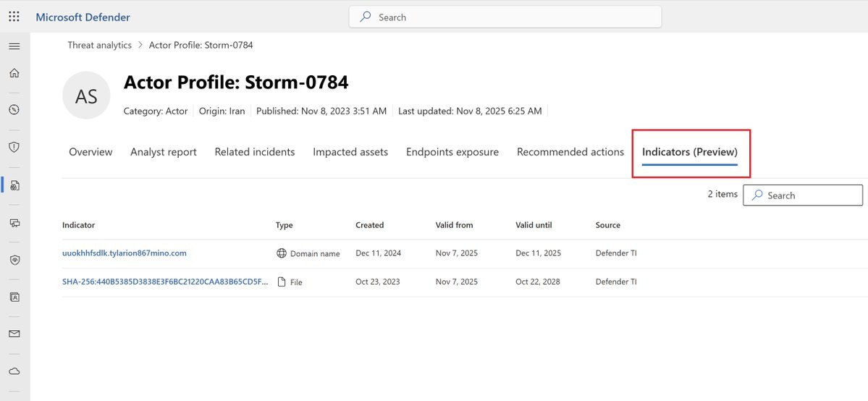Open the SHA-256 file hash indicator
Screen dimensions: 868x401
click(166, 282)
